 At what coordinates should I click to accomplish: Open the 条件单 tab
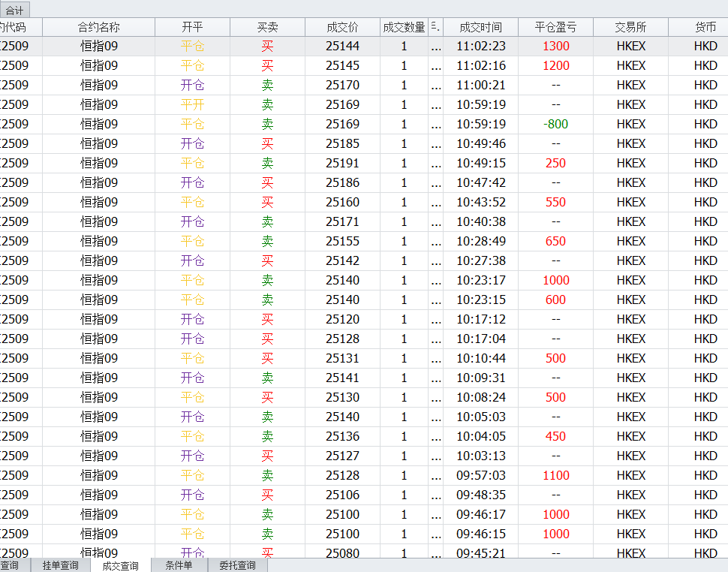(179, 565)
